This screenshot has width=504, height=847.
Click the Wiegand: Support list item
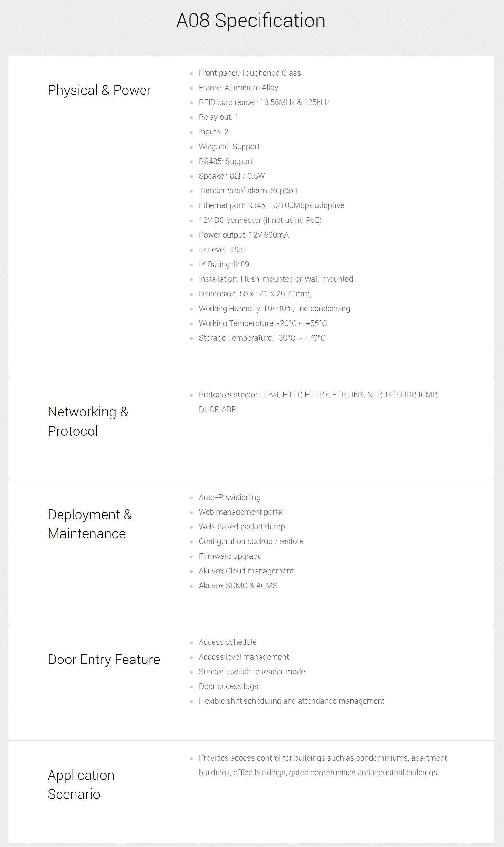tap(229, 147)
